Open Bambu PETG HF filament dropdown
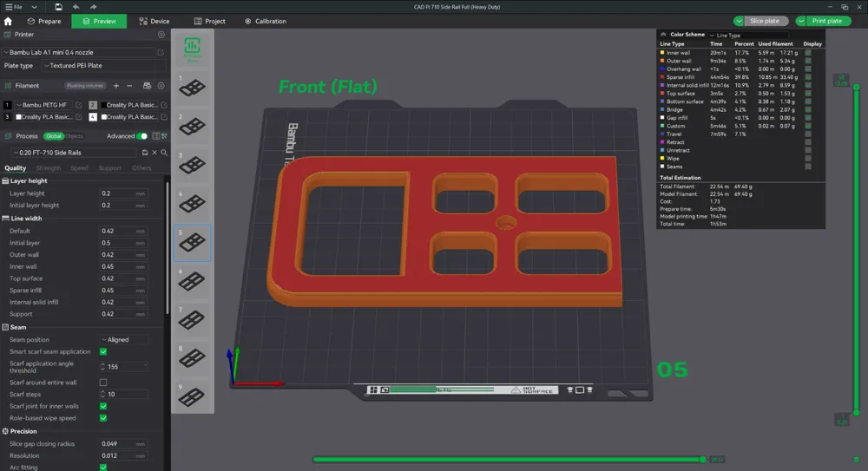The height and width of the screenshot is (471, 868). coord(43,105)
